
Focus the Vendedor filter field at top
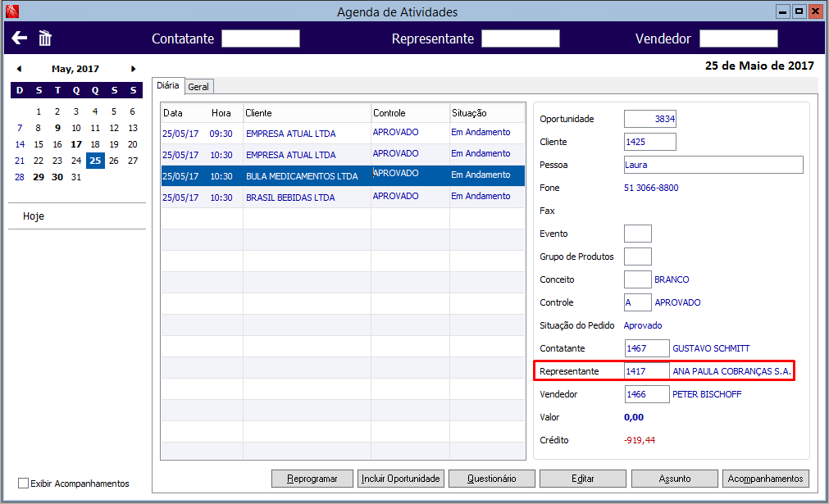click(739, 39)
